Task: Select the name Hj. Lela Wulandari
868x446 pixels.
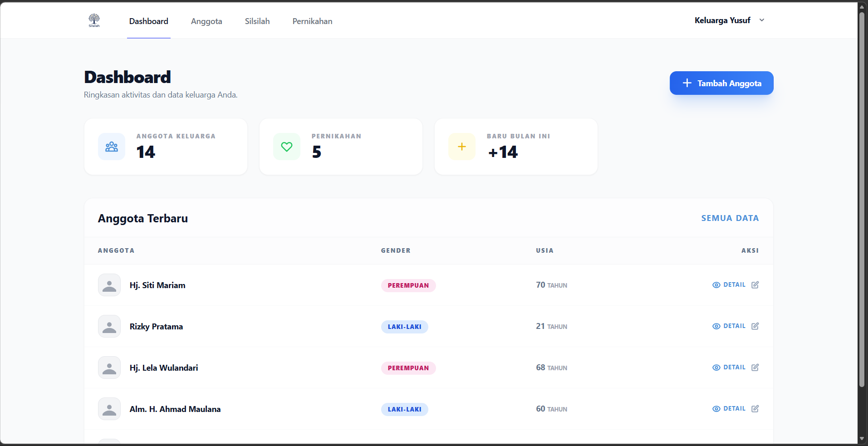Action: pos(164,368)
